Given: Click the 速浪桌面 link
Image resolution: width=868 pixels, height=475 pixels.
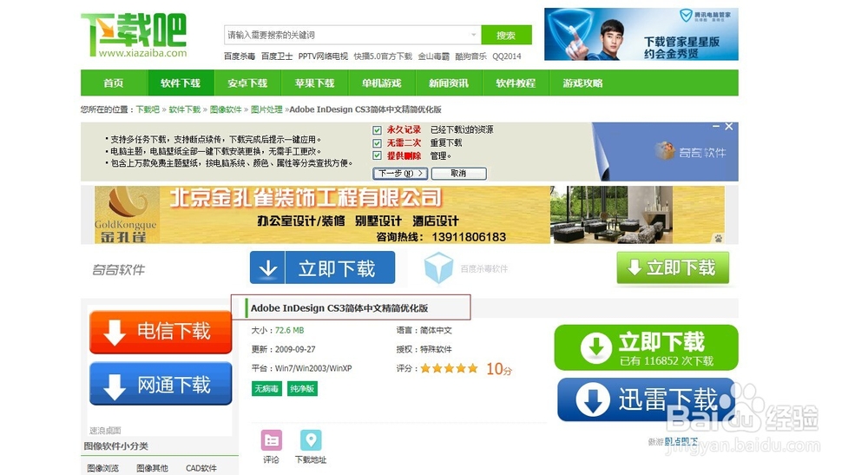Looking at the screenshot, I should point(105,430).
